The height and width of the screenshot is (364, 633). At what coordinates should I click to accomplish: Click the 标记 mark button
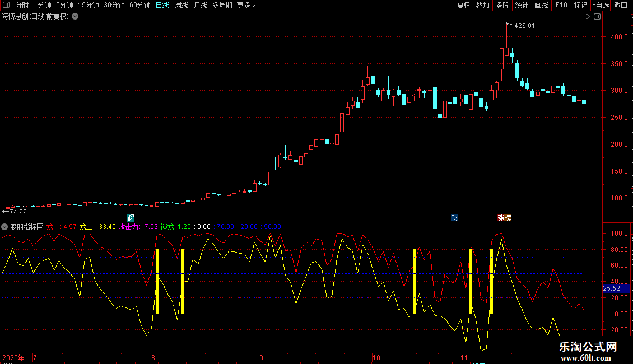click(x=580, y=5)
